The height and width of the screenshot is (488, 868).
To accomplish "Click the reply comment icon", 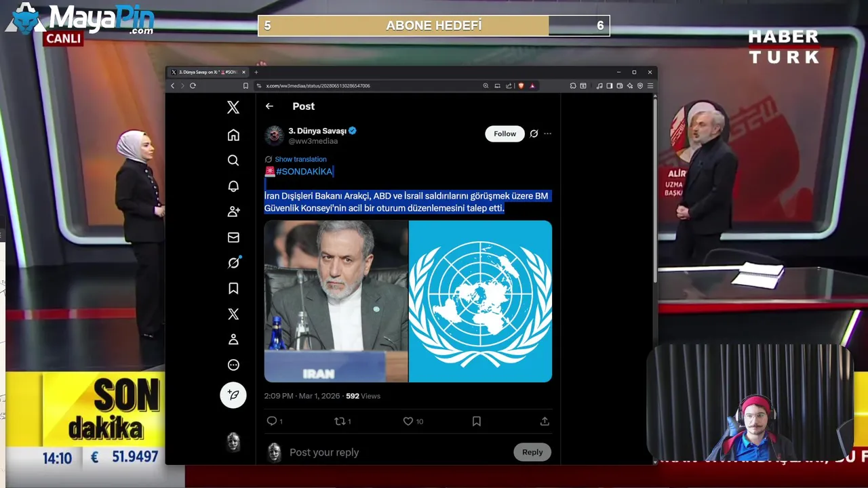I will [x=272, y=421].
